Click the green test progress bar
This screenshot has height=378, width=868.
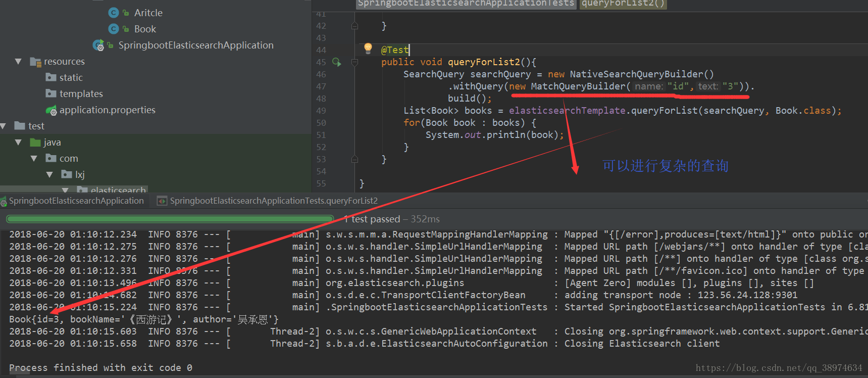click(170, 219)
